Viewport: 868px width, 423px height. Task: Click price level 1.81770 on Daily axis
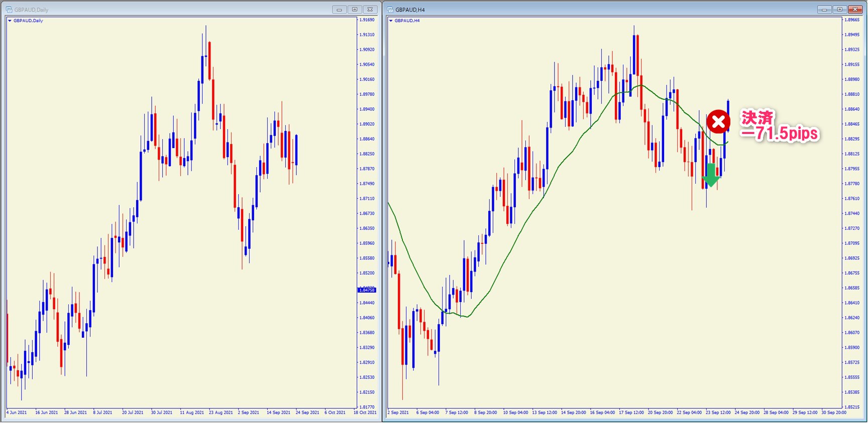[x=367, y=407]
